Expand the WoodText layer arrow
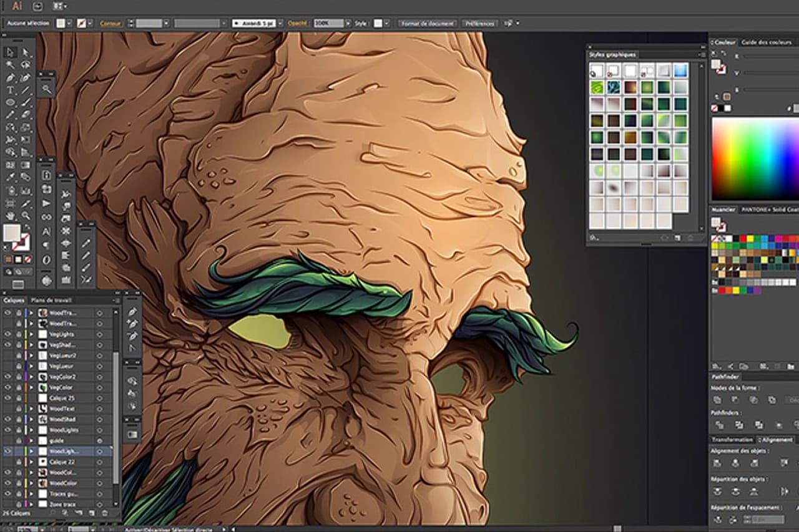Image resolution: width=799 pixels, height=532 pixels. coord(31,409)
